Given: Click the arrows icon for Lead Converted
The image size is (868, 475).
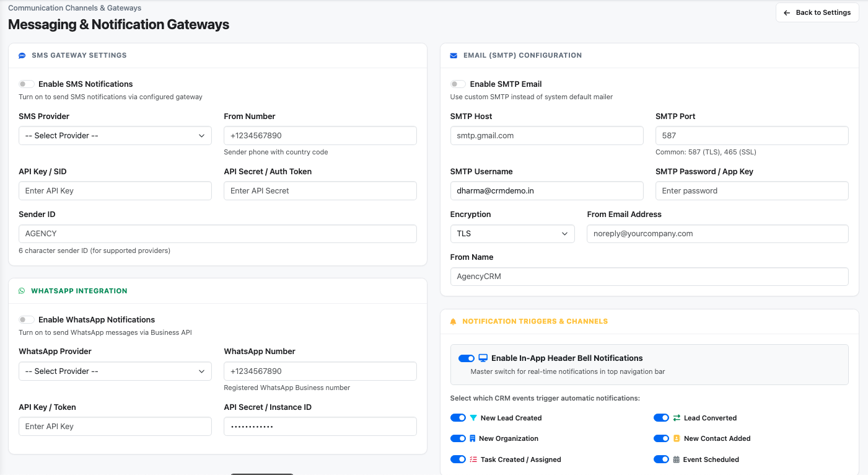Looking at the screenshot, I should [677, 418].
